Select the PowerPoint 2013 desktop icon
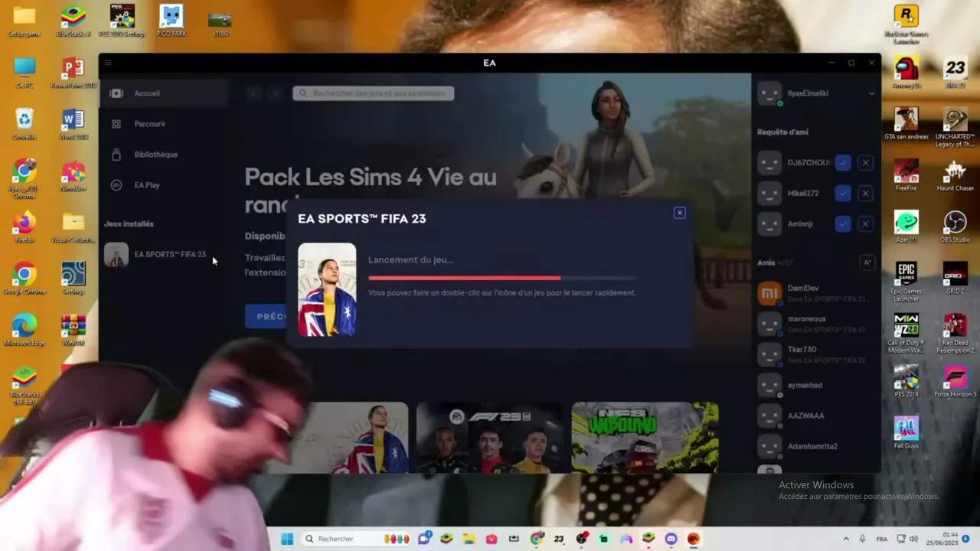This screenshot has height=551, width=980. click(73, 73)
